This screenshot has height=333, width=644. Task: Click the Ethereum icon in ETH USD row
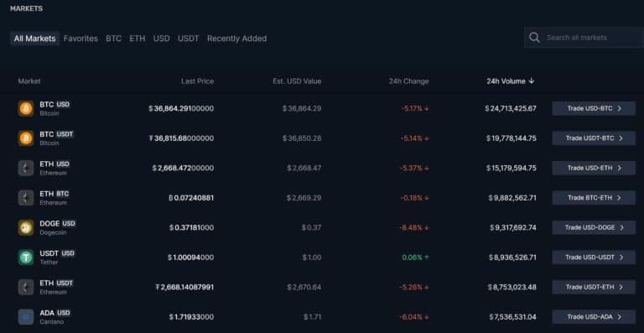(x=26, y=168)
